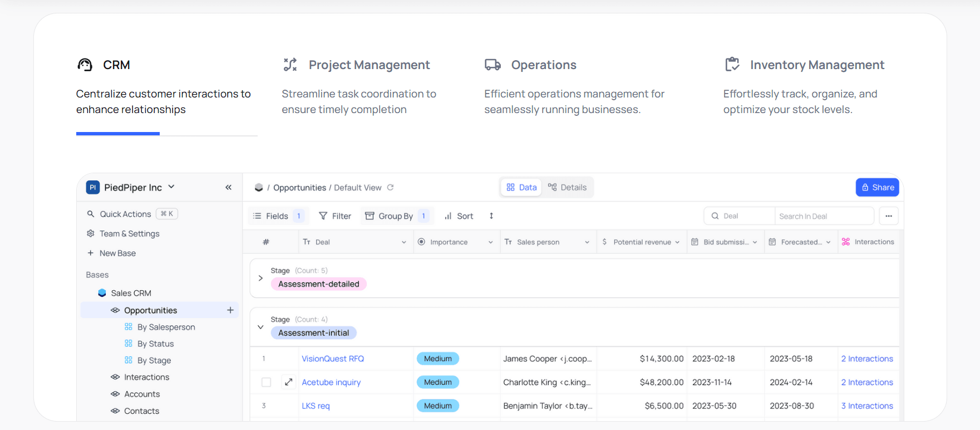Open the Acetube inquiry deal link
This screenshot has height=430, width=980.
tap(331, 382)
